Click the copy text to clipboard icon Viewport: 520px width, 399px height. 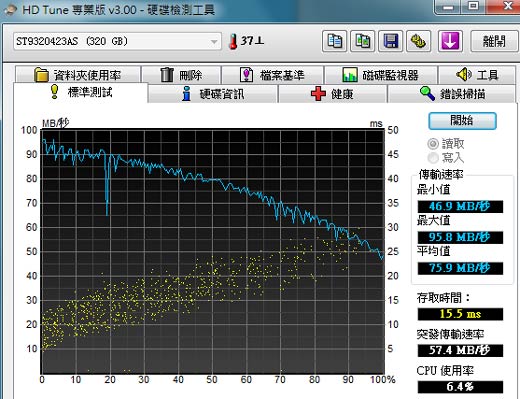(334, 41)
